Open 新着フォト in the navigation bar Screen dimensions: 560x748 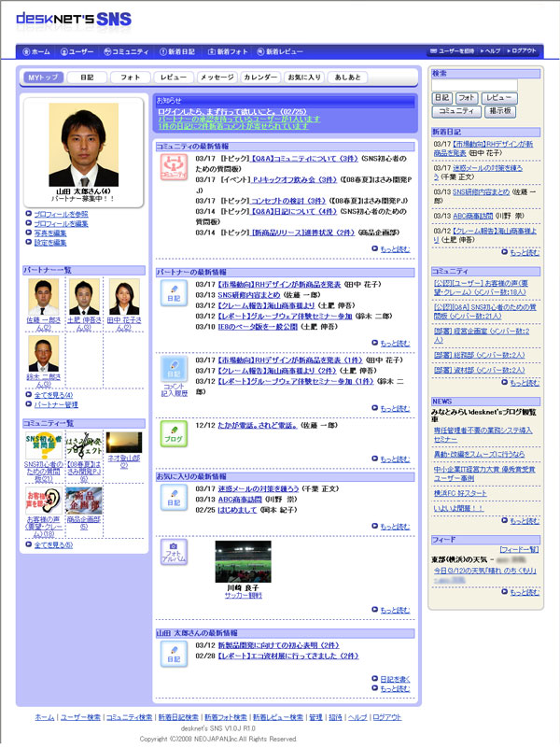[228, 51]
